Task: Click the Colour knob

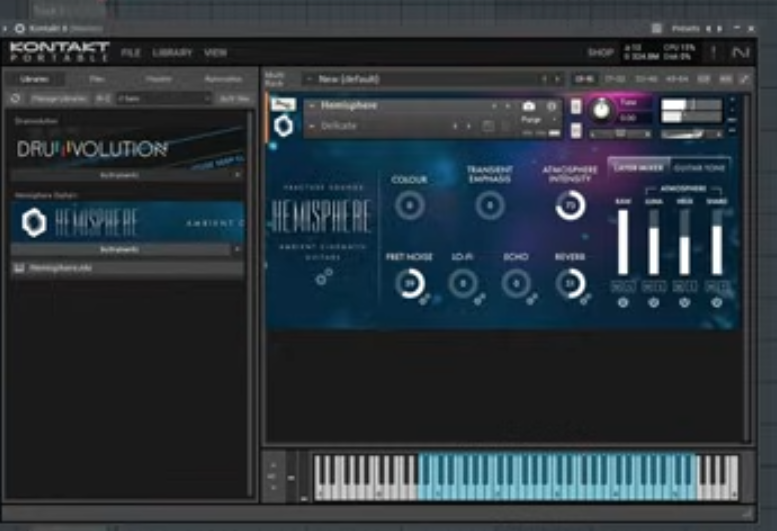Action: 409,205
